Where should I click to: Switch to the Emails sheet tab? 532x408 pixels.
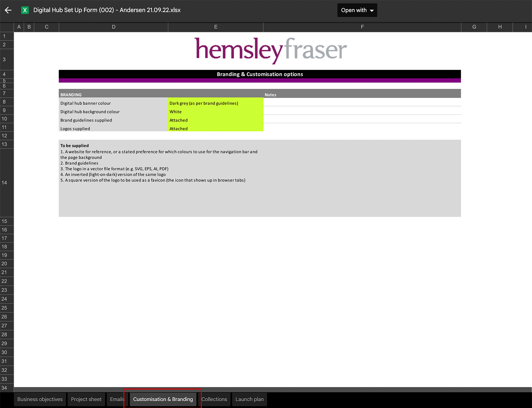point(117,399)
